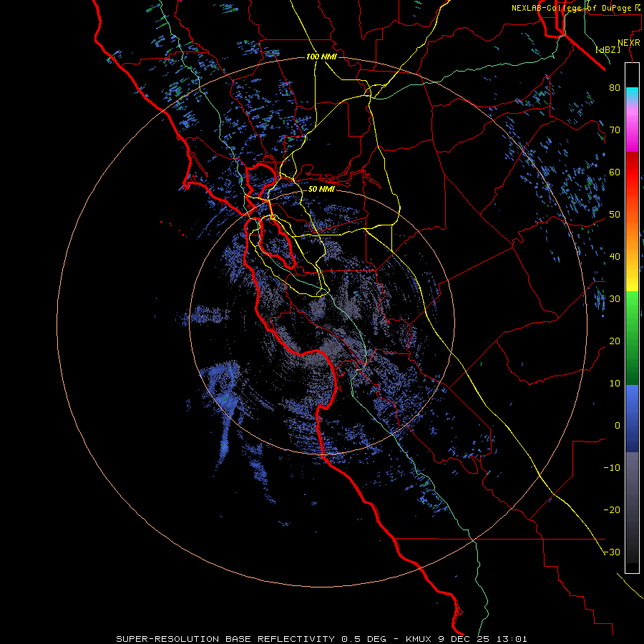Click the -30 value on reflectivity scale
644x644 pixels.
tap(612, 552)
